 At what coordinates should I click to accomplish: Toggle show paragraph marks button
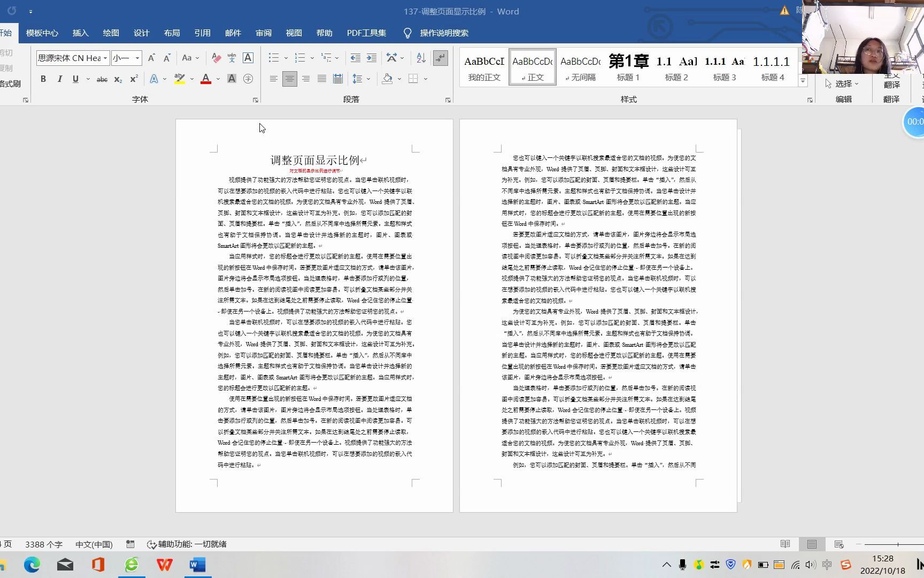pos(440,58)
